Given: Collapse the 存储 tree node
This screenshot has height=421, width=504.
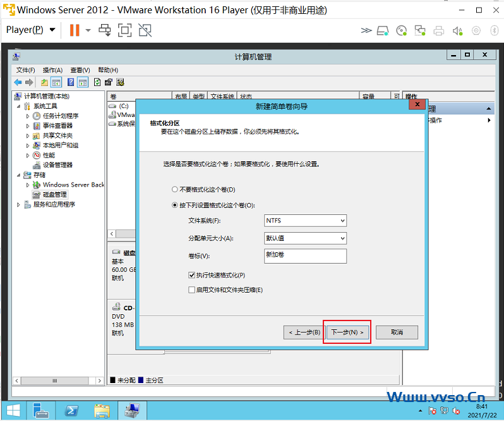Looking at the screenshot, I should 18,175.
